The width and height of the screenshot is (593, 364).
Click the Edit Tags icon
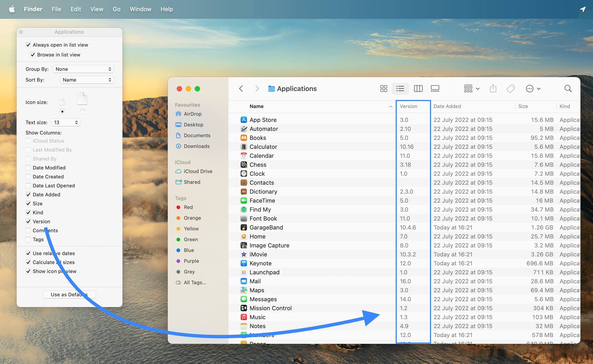point(511,89)
